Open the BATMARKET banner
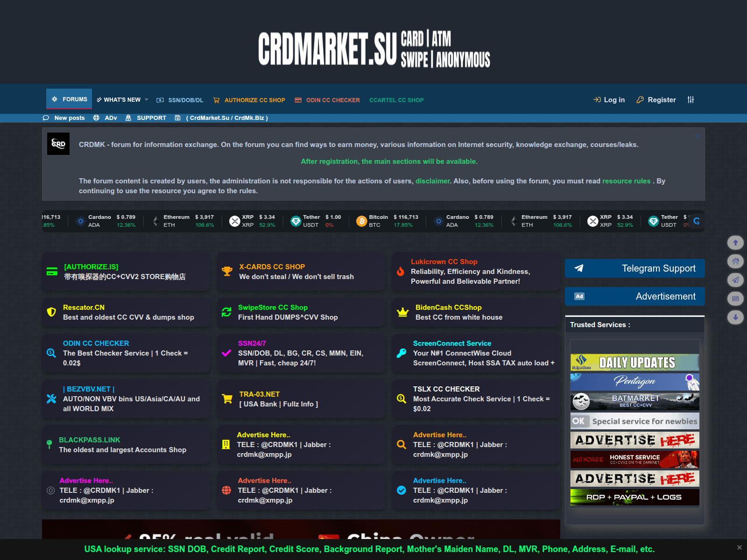The image size is (747, 560). point(635,401)
